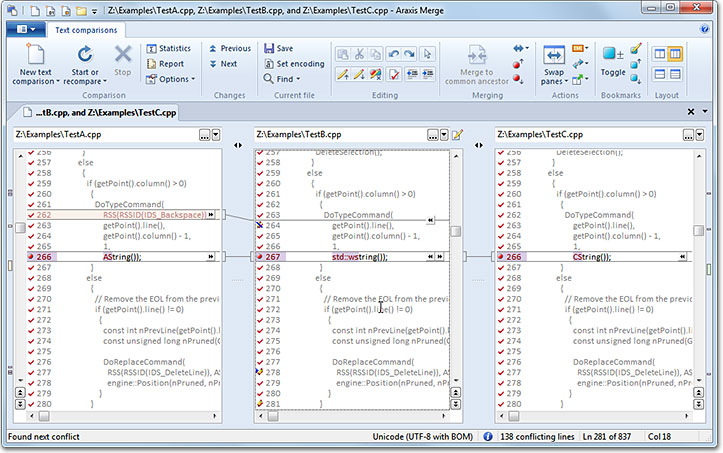Open the document tab list dropdown arrow
Screen dimensions: 723x453
705,112
